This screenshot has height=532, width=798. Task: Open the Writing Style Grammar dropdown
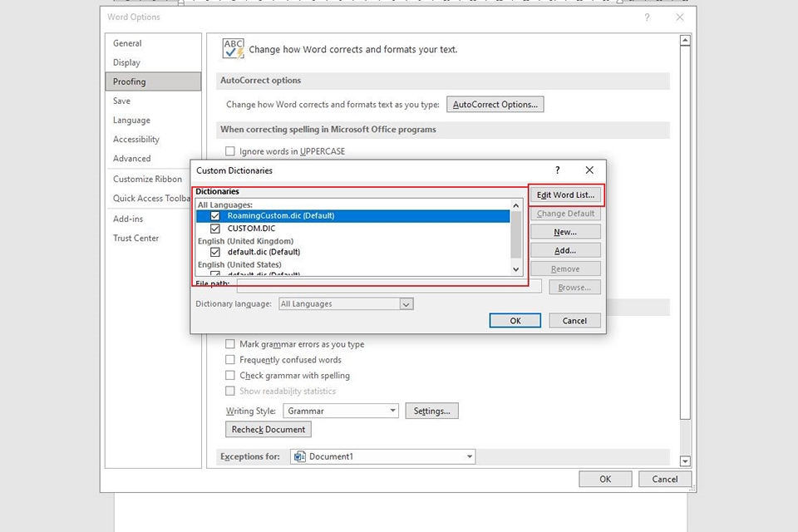click(341, 411)
